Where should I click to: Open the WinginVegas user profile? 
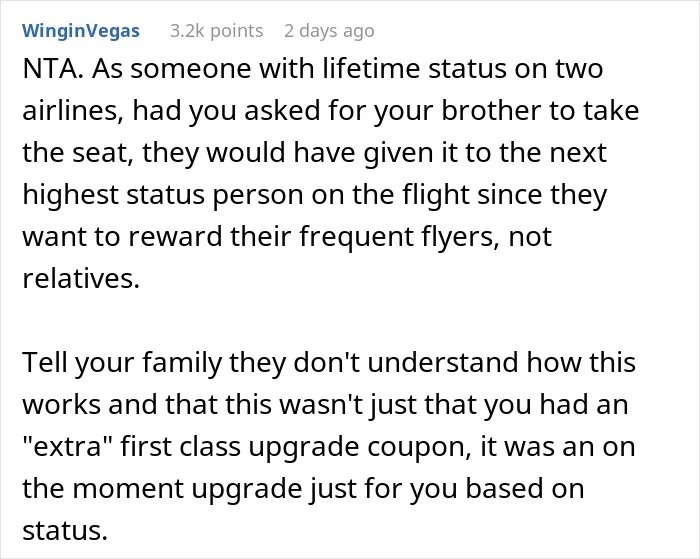tap(81, 31)
